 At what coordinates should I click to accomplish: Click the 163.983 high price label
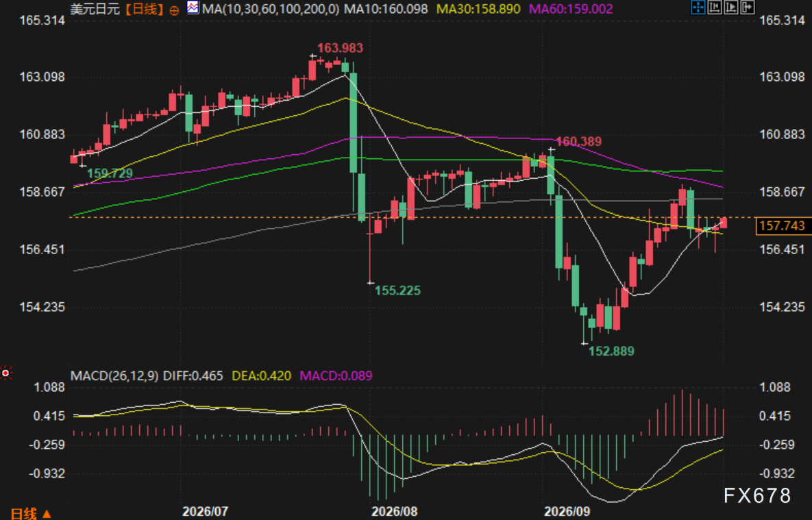tap(341, 48)
